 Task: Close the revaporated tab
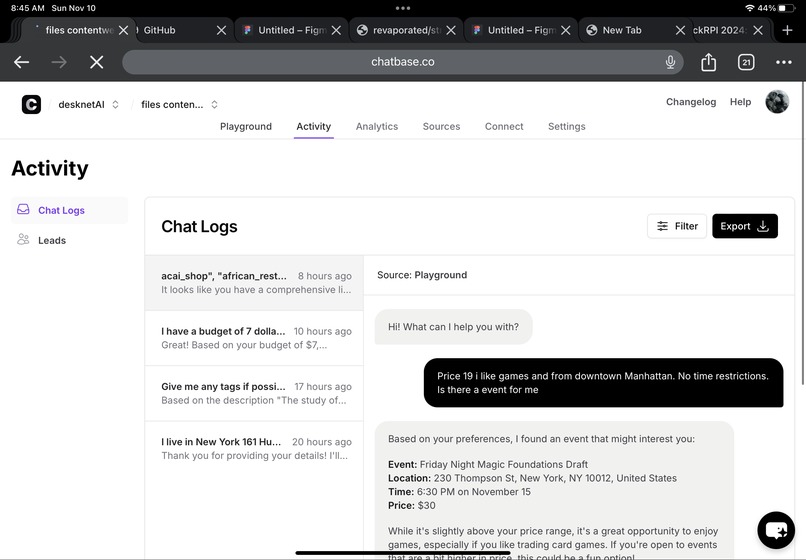(451, 30)
